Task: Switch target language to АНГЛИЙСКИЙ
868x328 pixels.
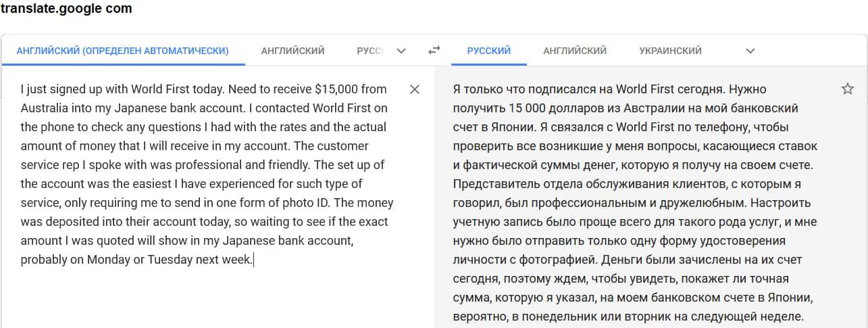Action: pyautogui.click(x=575, y=51)
